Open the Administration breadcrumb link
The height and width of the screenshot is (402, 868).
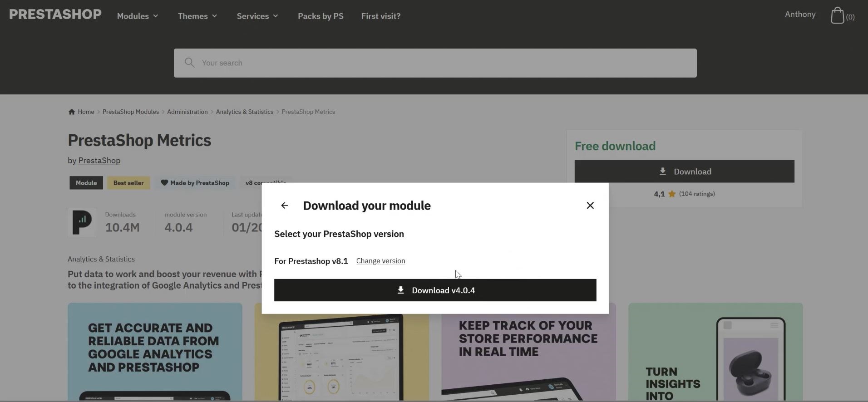click(x=187, y=112)
